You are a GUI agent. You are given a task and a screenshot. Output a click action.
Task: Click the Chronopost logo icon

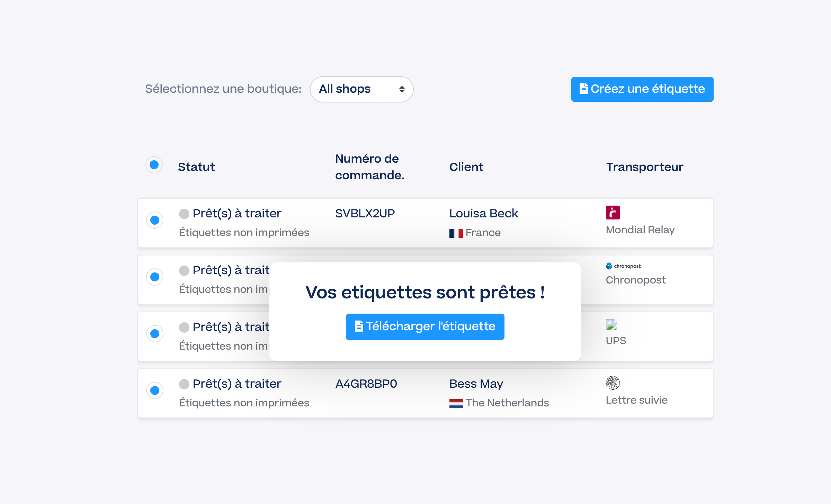click(623, 266)
